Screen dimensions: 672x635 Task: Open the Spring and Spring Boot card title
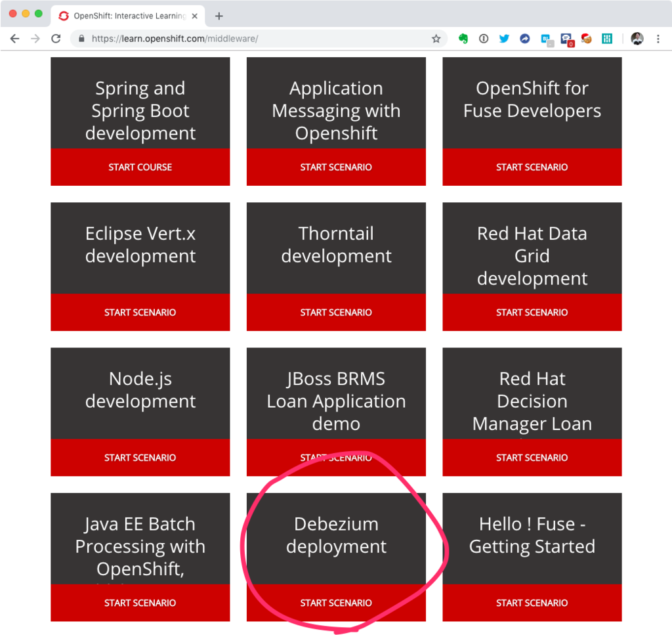pos(140,110)
